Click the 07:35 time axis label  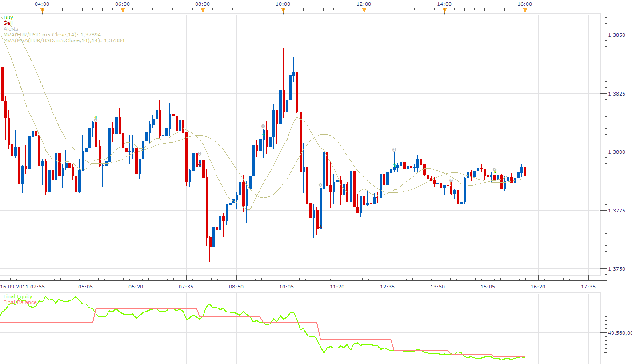click(186, 287)
